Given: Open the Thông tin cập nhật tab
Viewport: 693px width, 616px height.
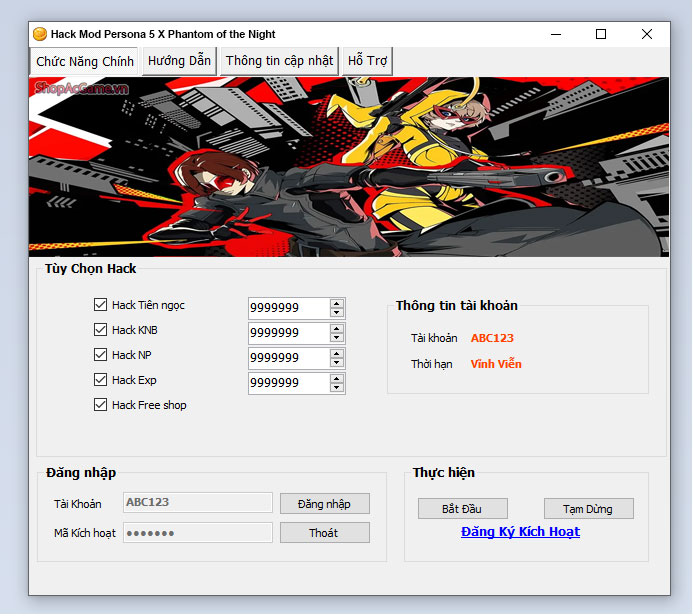Looking at the screenshot, I should tap(279, 61).
